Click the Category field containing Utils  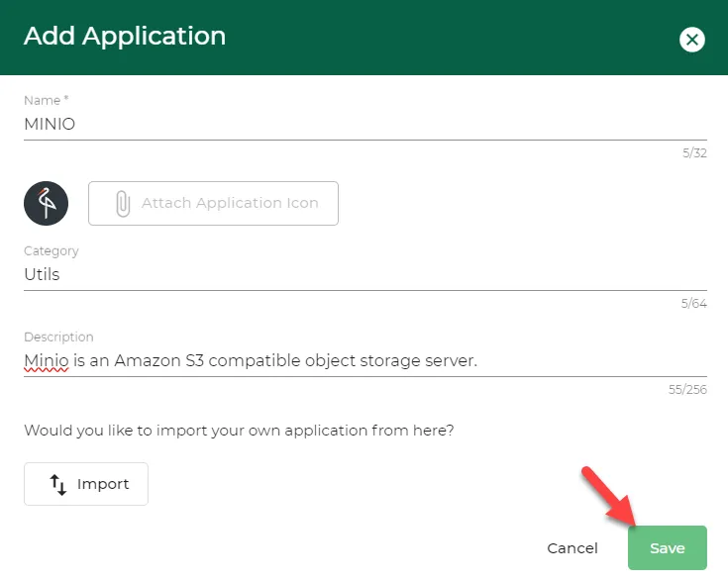tap(364, 274)
